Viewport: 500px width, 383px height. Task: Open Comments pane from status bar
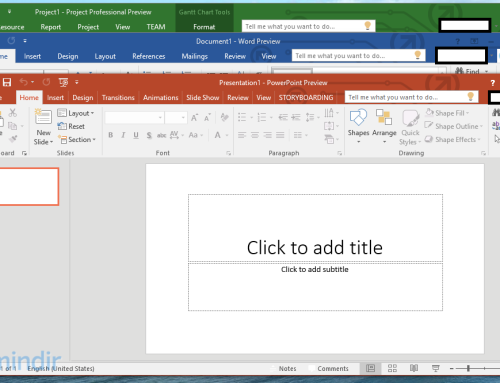coord(329,368)
